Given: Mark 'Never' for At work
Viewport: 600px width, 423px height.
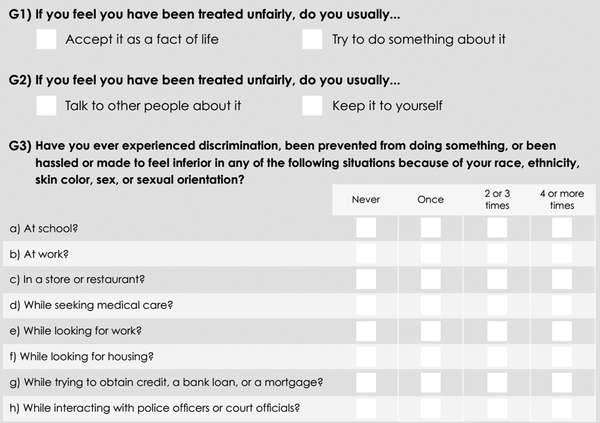Looking at the screenshot, I should pyautogui.click(x=366, y=254).
